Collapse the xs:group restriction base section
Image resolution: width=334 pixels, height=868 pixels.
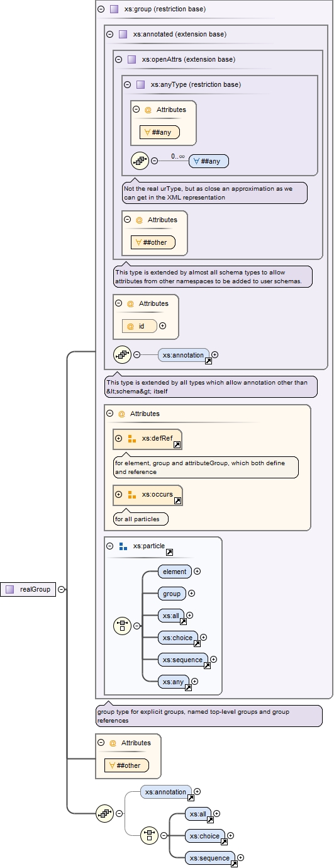click(101, 9)
